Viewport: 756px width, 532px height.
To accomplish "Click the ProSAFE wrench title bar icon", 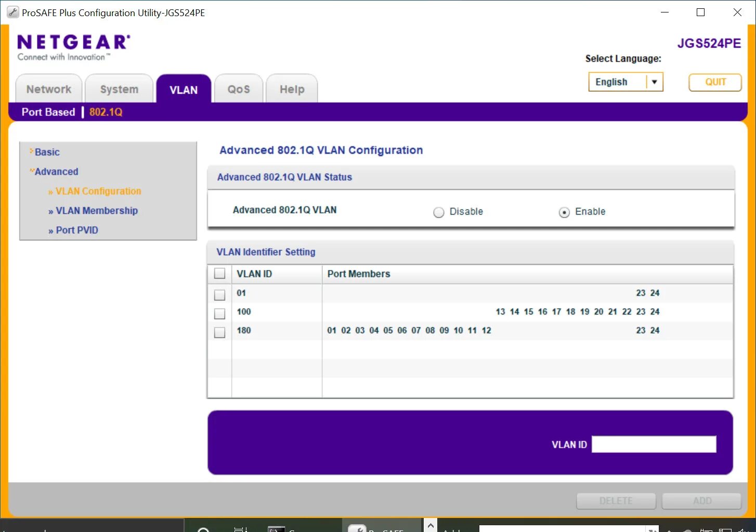I will click(13, 12).
